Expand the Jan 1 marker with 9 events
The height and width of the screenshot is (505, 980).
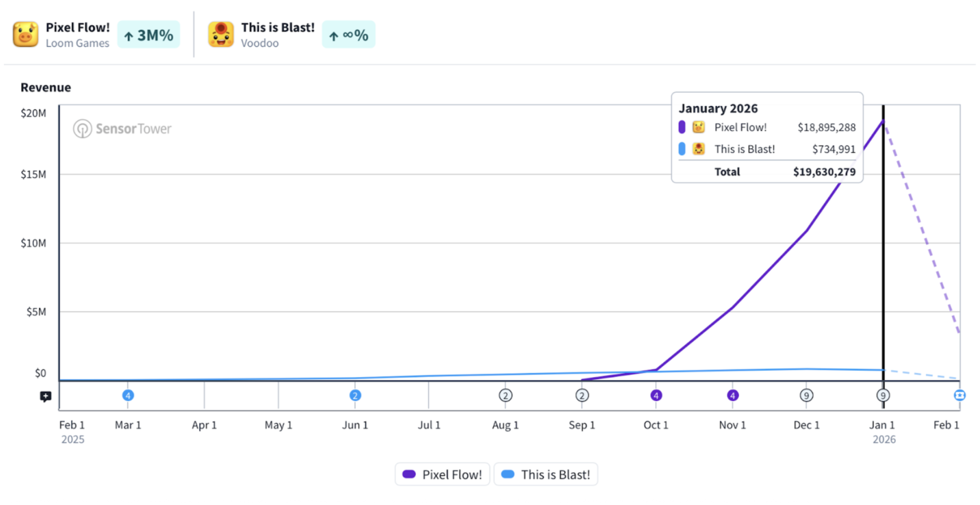click(883, 395)
